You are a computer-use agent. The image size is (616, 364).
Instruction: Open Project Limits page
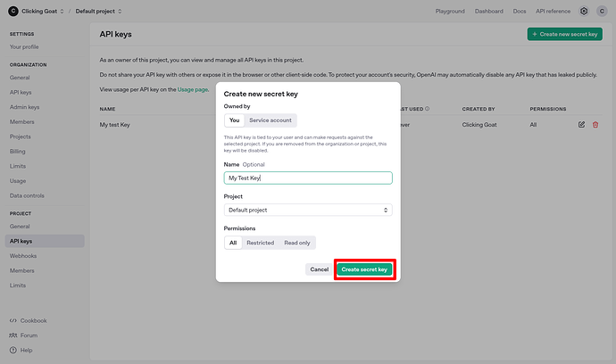[18, 285]
